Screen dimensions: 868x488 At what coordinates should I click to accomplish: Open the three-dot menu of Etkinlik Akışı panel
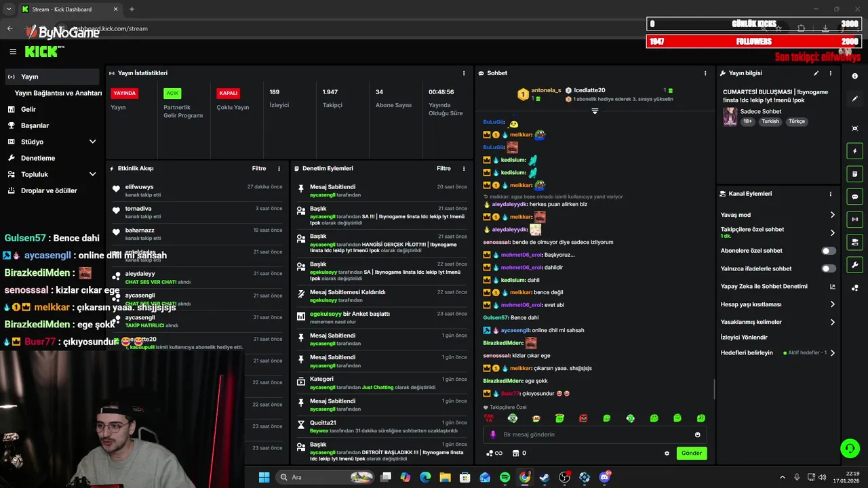click(279, 169)
